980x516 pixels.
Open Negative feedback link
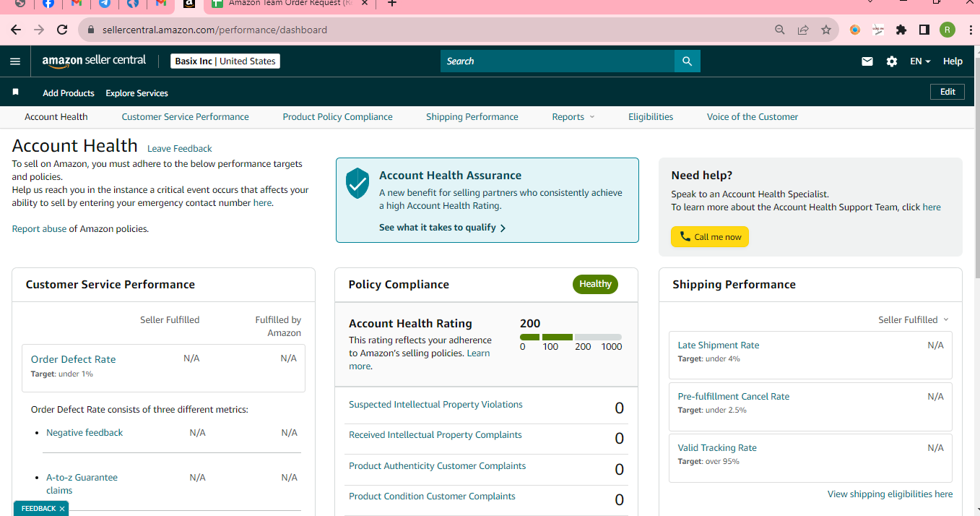coord(84,433)
